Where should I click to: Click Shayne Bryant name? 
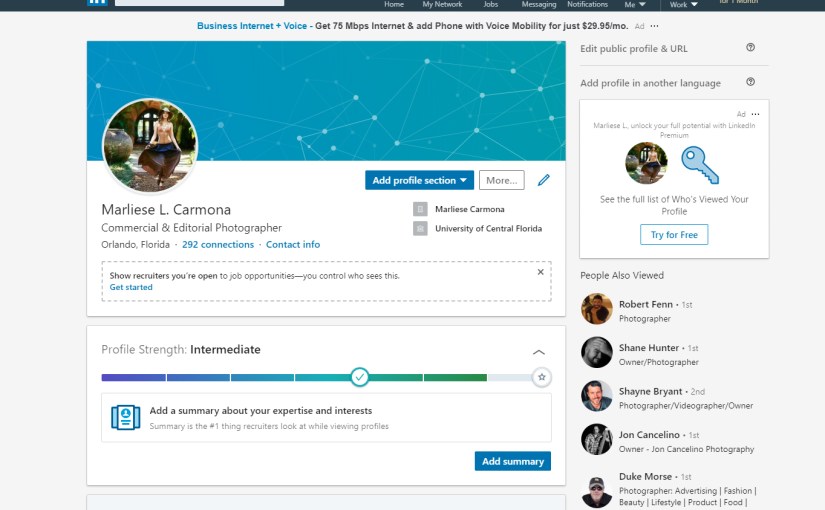coord(650,392)
